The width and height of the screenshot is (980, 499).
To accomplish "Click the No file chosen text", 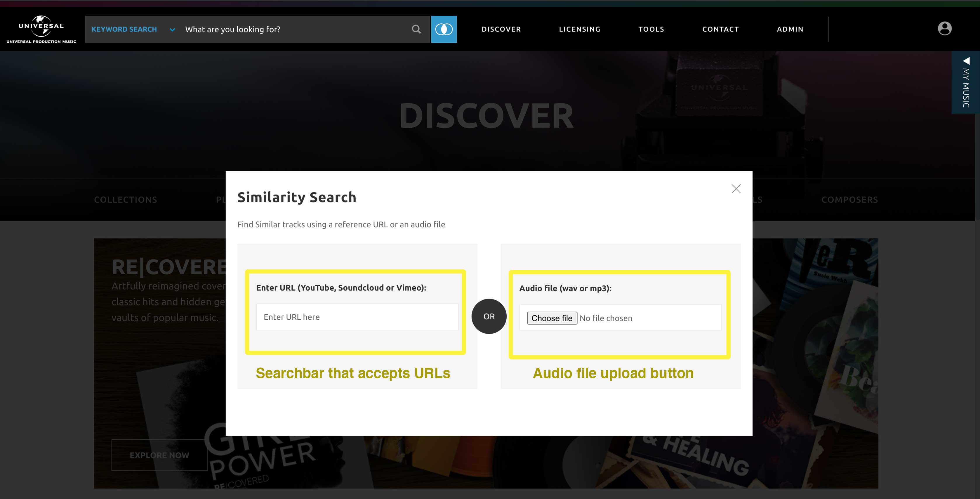I will point(606,318).
